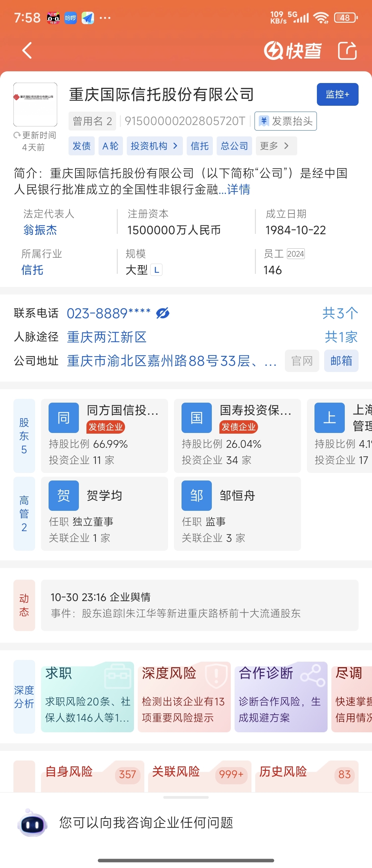Tap the back arrow icon
The height and width of the screenshot is (868, 372).
(27, 51)
